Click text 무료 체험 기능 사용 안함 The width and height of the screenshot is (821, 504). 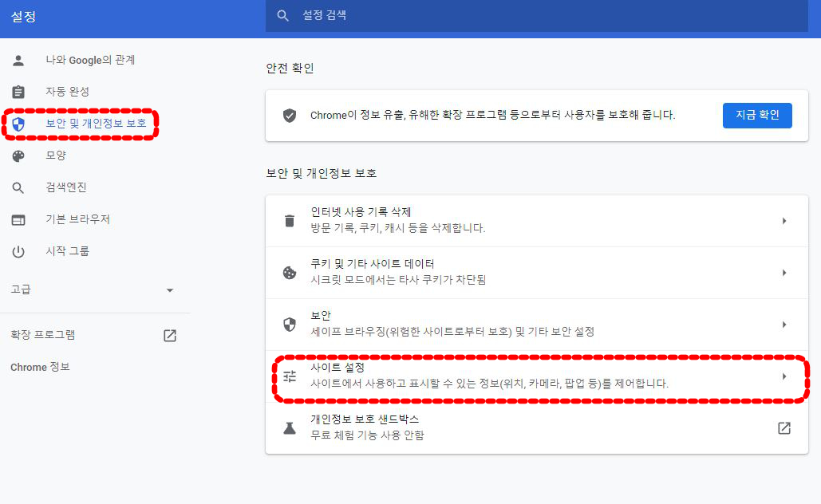pos(367,435)
